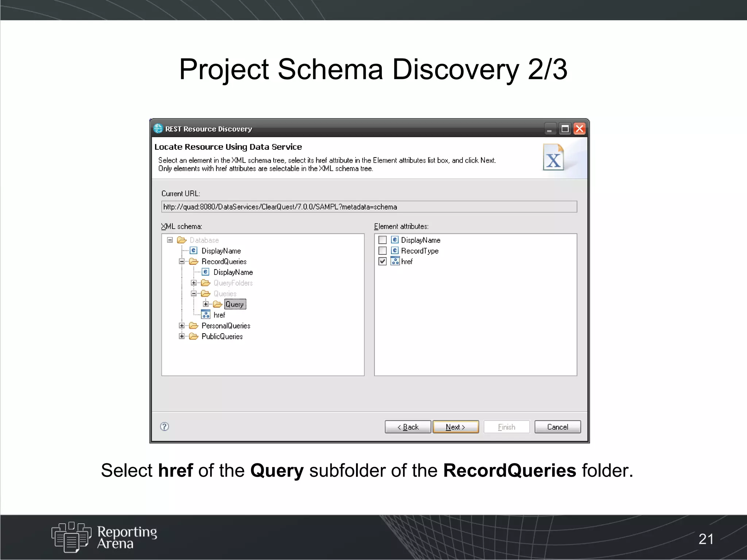Enable the RecordType attribute checkbox
This screenshot has width=747, height=560.
pos(382,251)
